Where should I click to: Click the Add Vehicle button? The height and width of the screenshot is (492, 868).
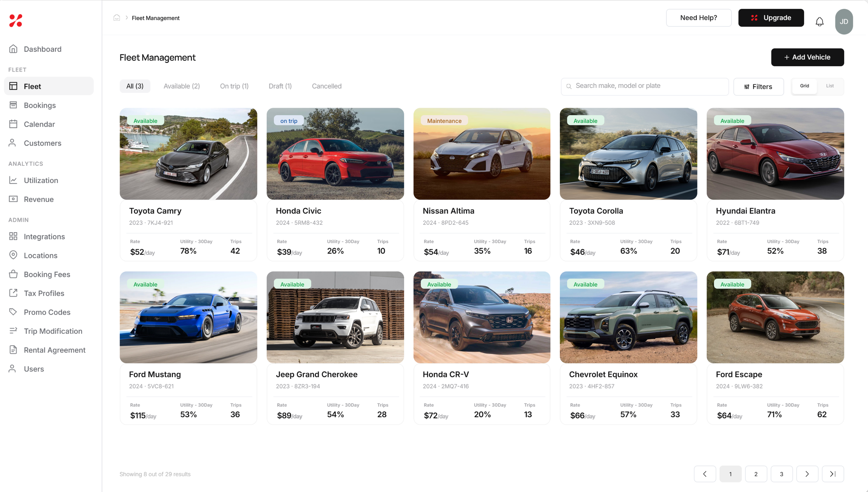807,57
